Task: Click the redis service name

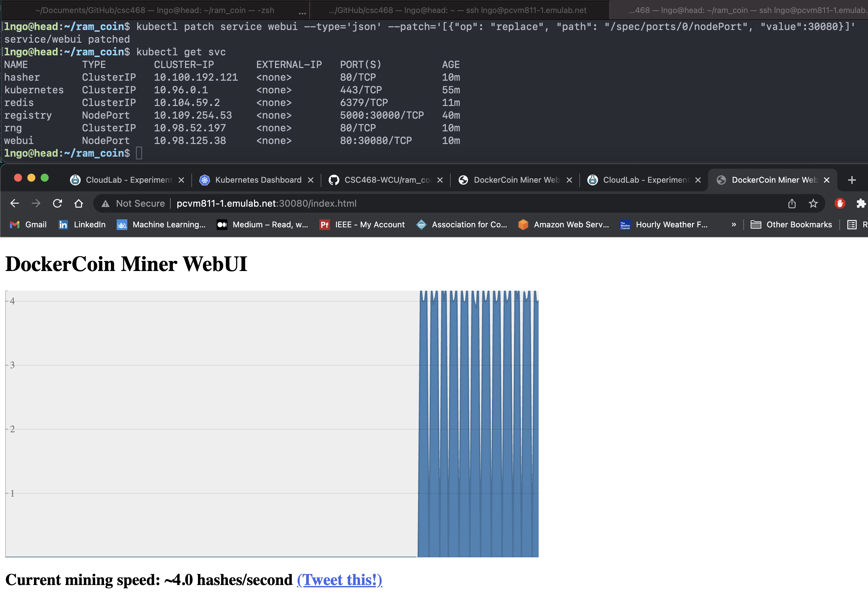Action: 19,103
